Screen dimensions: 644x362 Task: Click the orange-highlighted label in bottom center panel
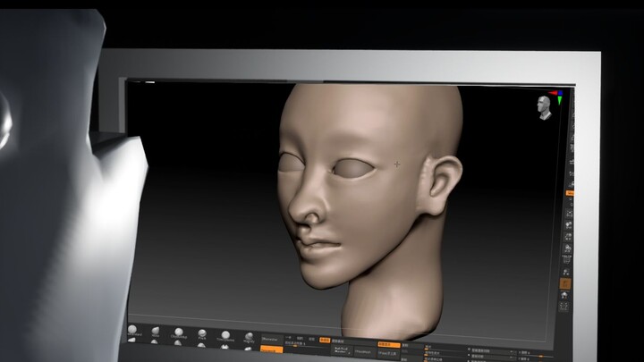[x=387, y=344]
